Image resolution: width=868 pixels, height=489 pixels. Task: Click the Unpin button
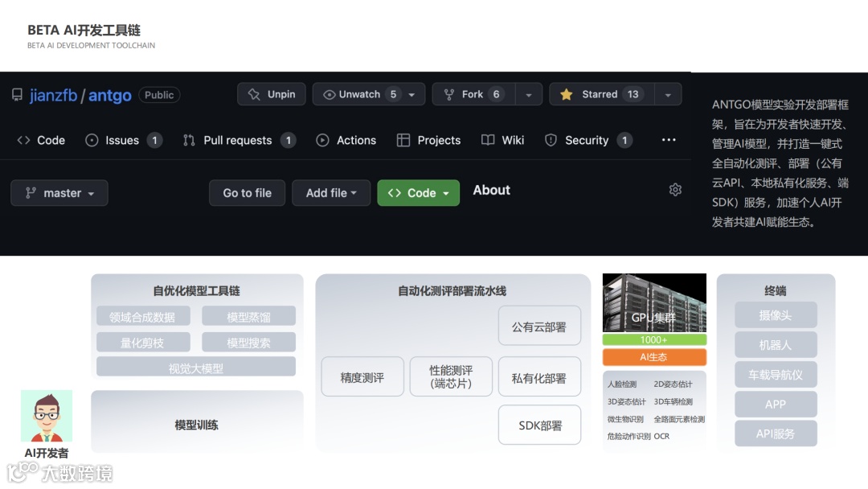click(272, 94)
